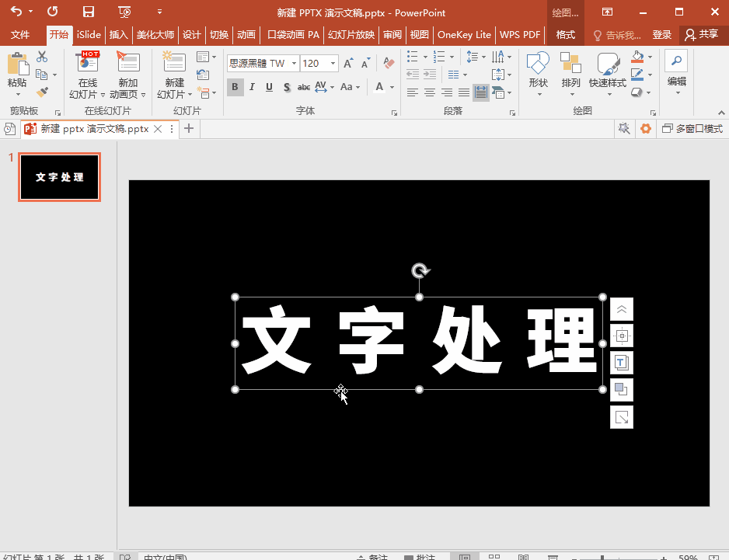This screenshot has height=560, width=729.
Task: Click the Undo arrow icon
Action: [x=16, y=11]
